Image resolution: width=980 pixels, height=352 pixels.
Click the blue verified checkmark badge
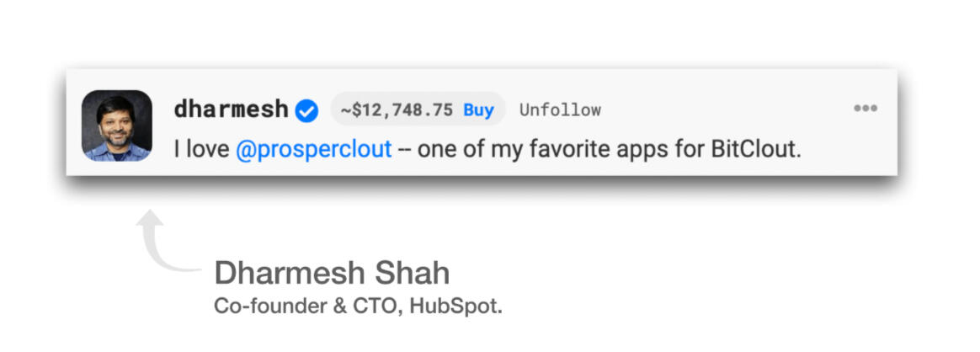pos(306,109)
